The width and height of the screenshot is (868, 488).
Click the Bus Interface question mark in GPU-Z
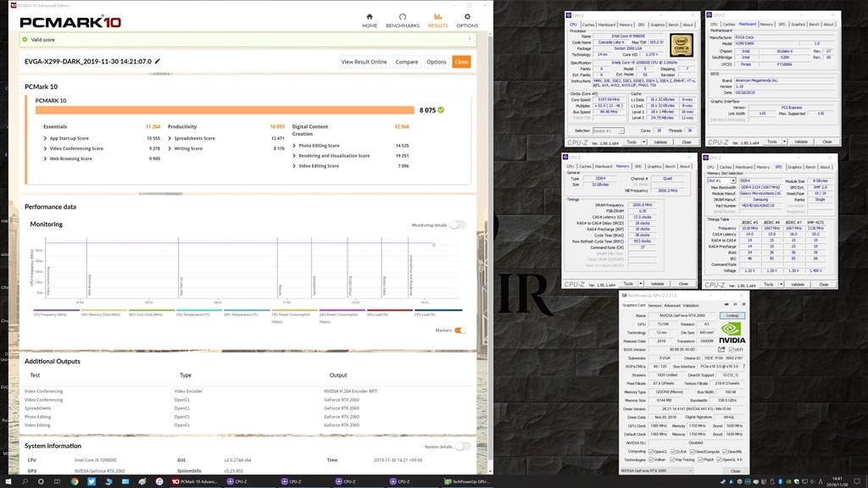click(x=743, y=366)
